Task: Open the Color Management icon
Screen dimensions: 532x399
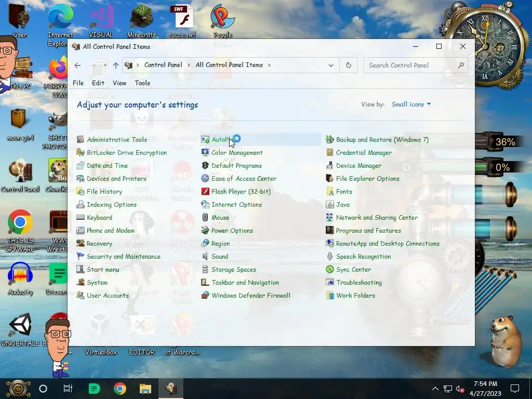Action: click(x=205, y=152)
